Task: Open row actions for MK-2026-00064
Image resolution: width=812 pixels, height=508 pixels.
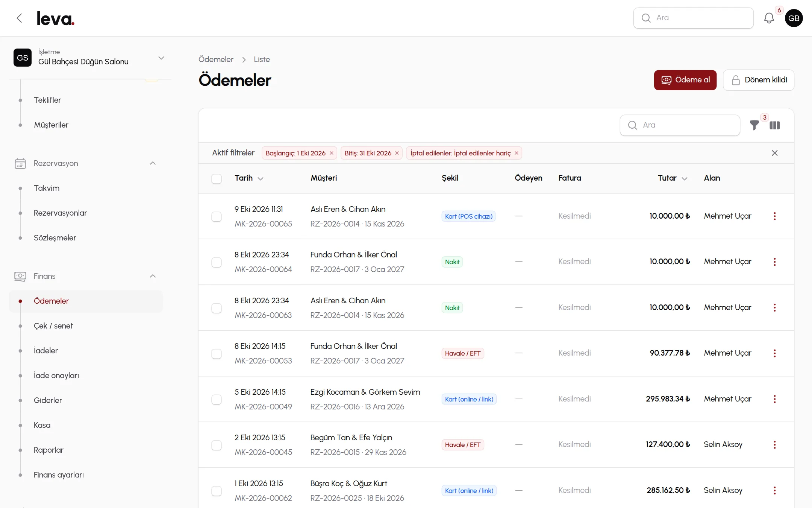Action: (x=775, y=262)
